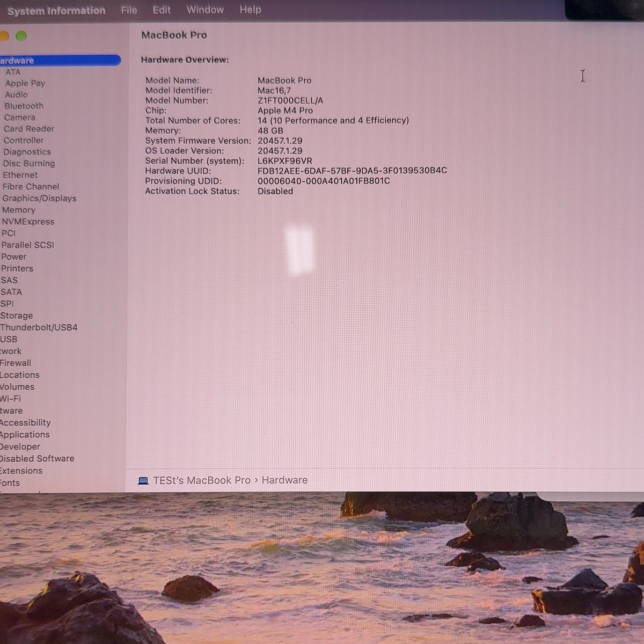Select SAS in the sidebar
This screenshot has height=644, width=644.
[9, 280]
